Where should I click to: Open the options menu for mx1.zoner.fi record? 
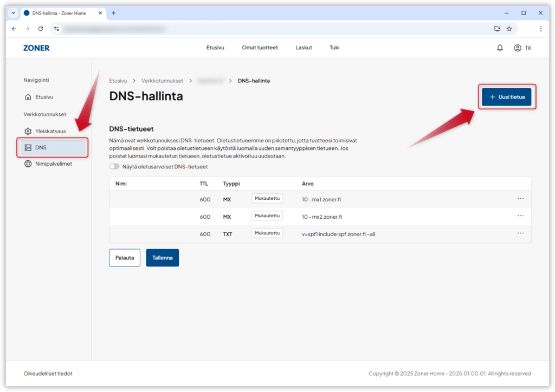pyautogui.click(x=520, y=198)
